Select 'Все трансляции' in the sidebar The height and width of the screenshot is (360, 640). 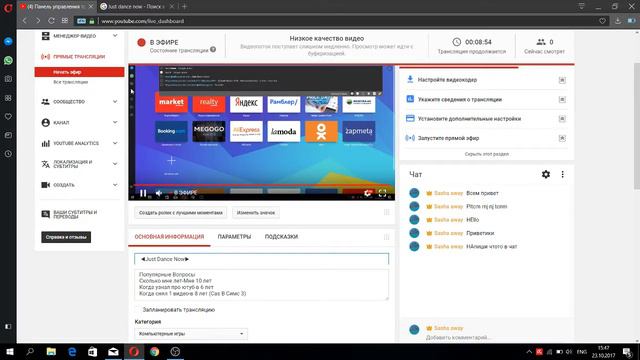click(x=71, y=82)
